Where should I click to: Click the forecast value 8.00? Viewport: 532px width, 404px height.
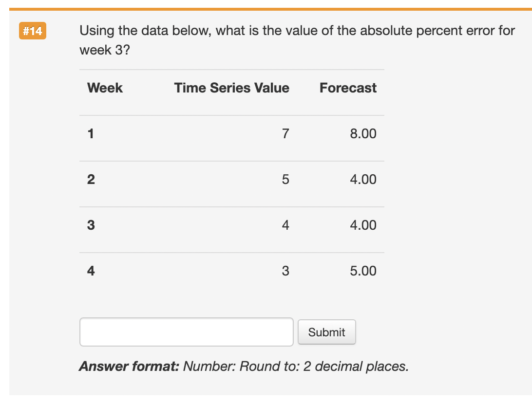tap(363, 133)
